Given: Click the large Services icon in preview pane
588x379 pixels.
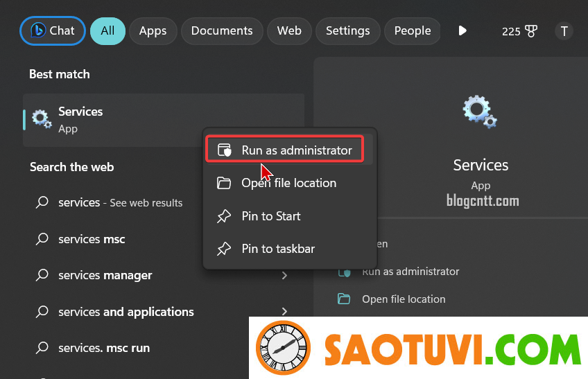Looking at the screenshot, I should [x=480, y=112].
